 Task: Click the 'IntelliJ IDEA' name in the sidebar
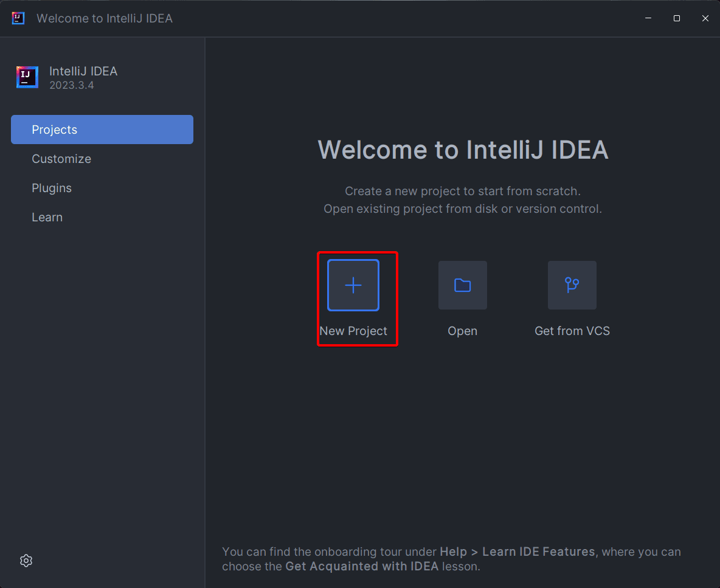pos(83,71)
